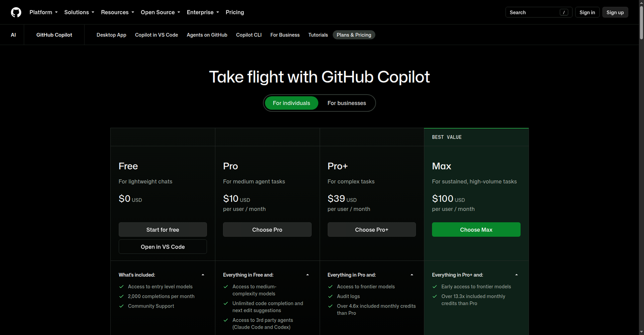Image resolution: width=644 pixels, height=335 pixels.
Task: Focus the Search field
Action: 539,12
